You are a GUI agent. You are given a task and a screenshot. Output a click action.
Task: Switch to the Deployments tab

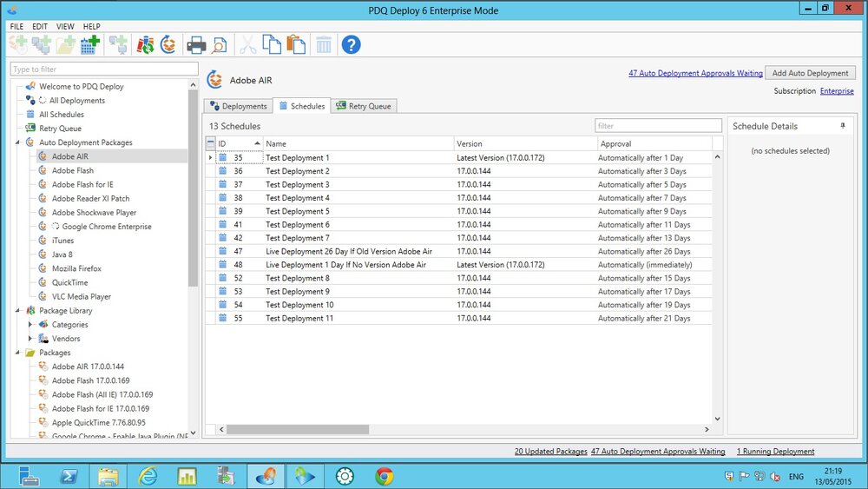point(239,106)
